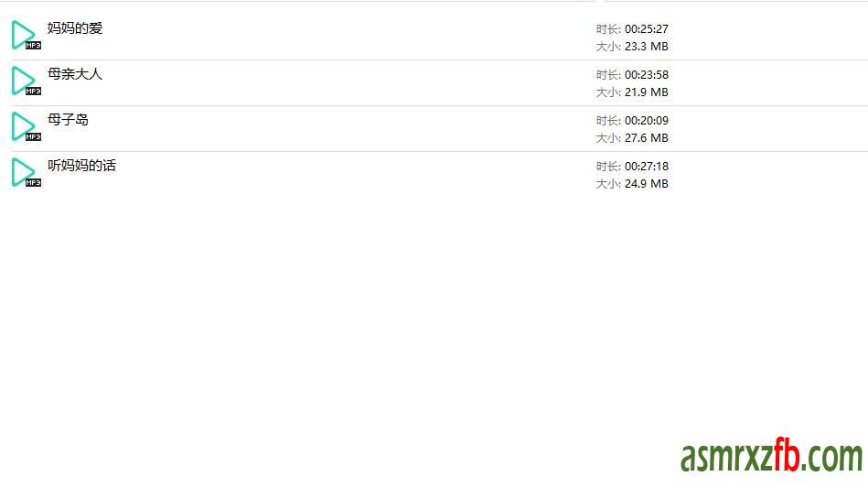Viewport: 868px width, 487px height.
Task: Play the 妈妈的爱 audio file icon
Action: [22, 34]
